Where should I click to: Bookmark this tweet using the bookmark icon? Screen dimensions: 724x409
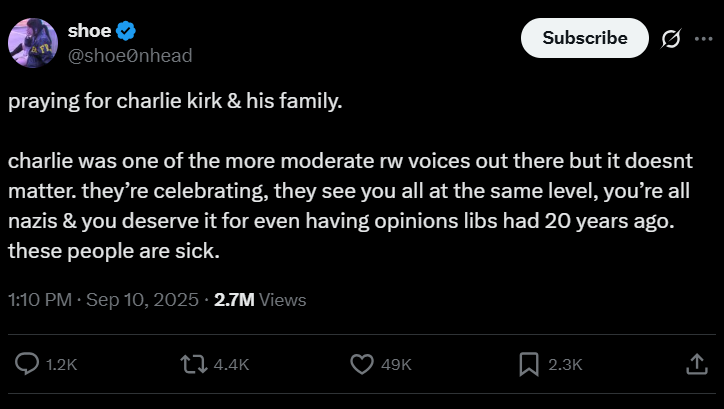click(x=529, y=365)
